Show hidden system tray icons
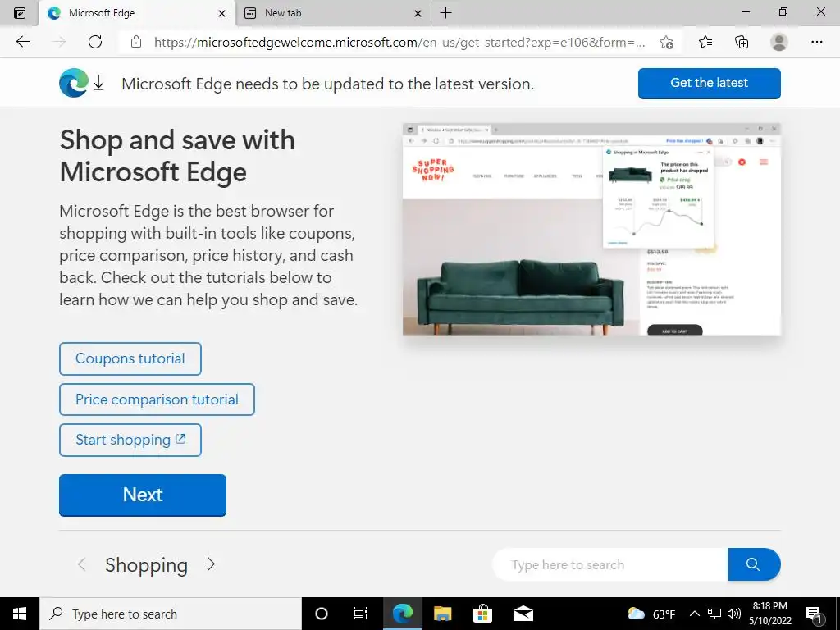 [x=694, y=614]
